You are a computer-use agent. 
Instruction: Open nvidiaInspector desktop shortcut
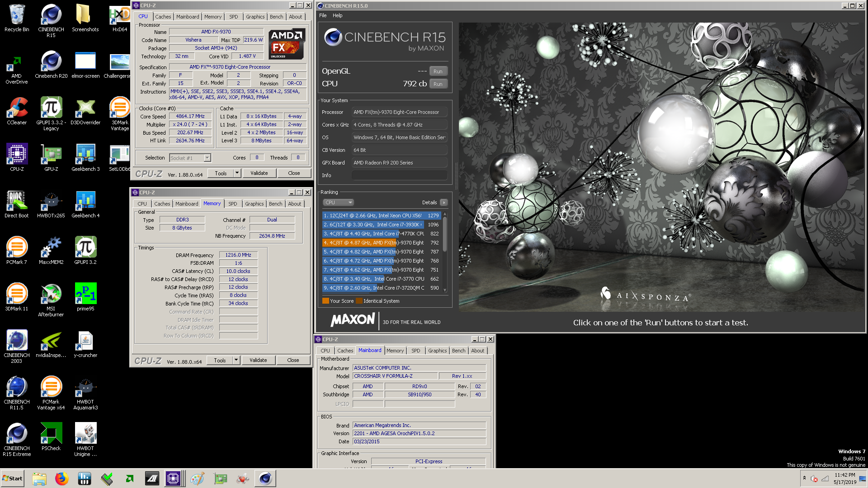click(x=51, y=344)
